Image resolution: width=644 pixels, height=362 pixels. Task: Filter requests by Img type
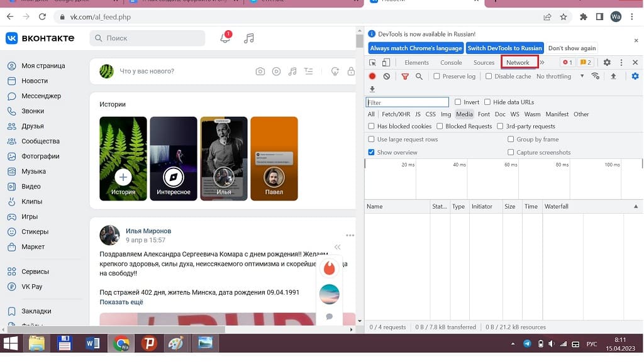446,114
